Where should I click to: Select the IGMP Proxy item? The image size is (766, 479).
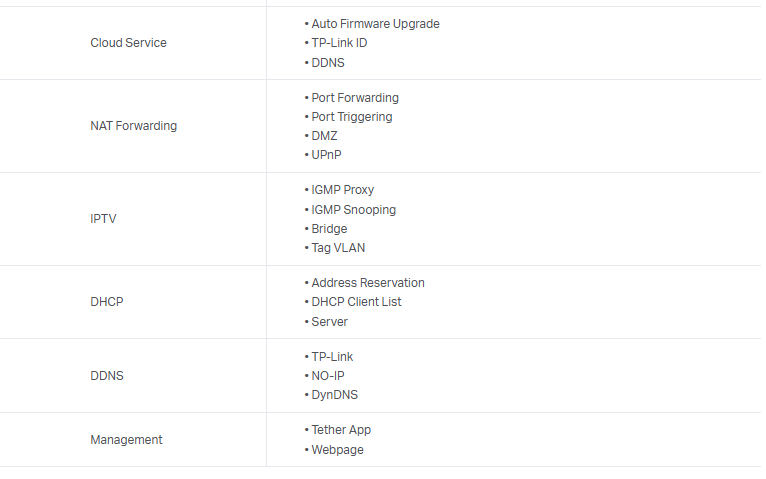(342, 190)
